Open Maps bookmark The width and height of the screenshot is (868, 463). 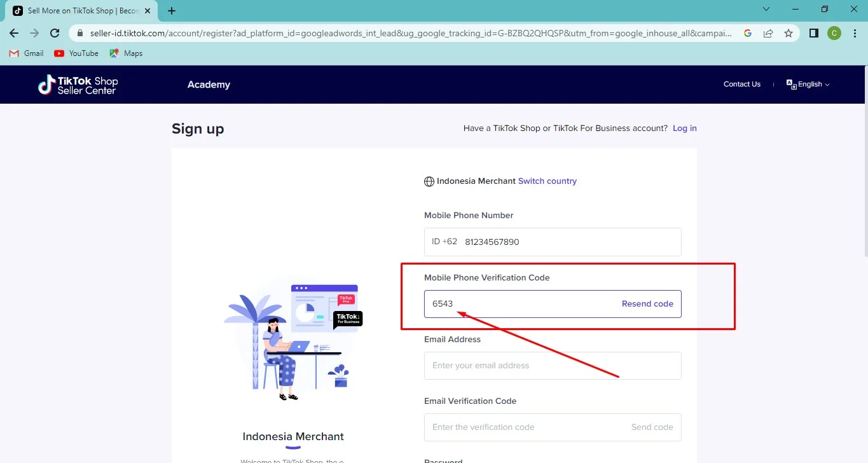point(126,53)
